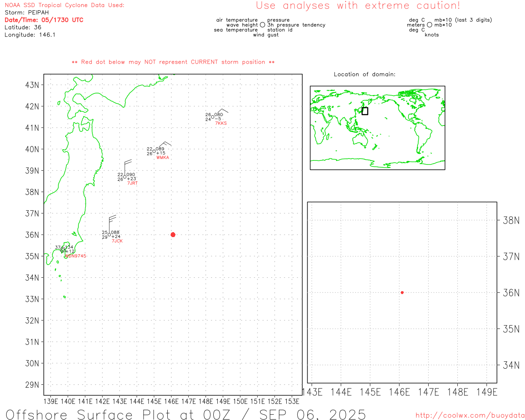Click 'Location of domain:' label

pos(365,74)
